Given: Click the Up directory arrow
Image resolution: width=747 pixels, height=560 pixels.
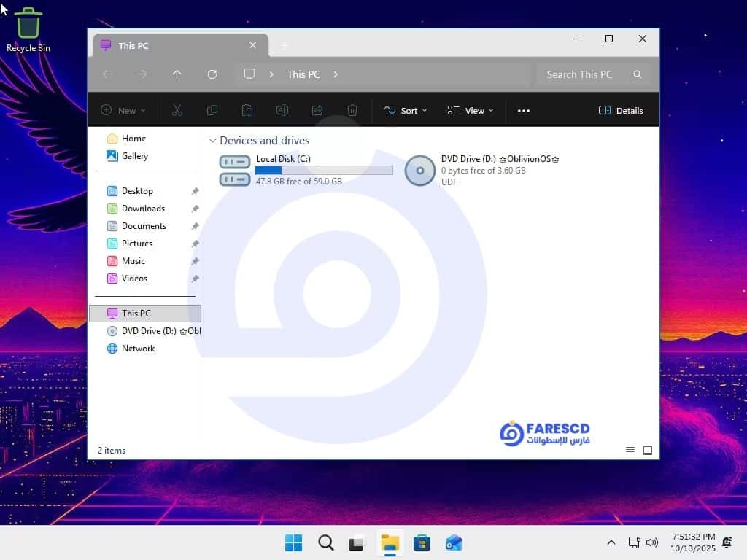Looking at the screenshot, I should pyautogui.click(x=177, y=74).
